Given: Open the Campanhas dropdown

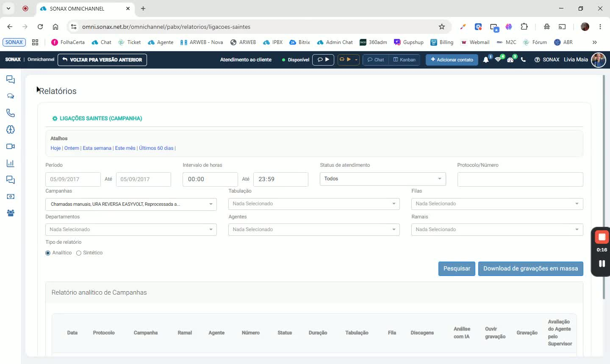Looking at the screenshot, I should coord(131,204).
